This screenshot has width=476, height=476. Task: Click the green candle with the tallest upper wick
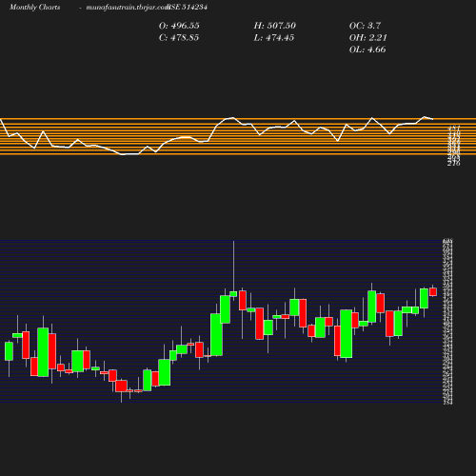tap(233, 294)
